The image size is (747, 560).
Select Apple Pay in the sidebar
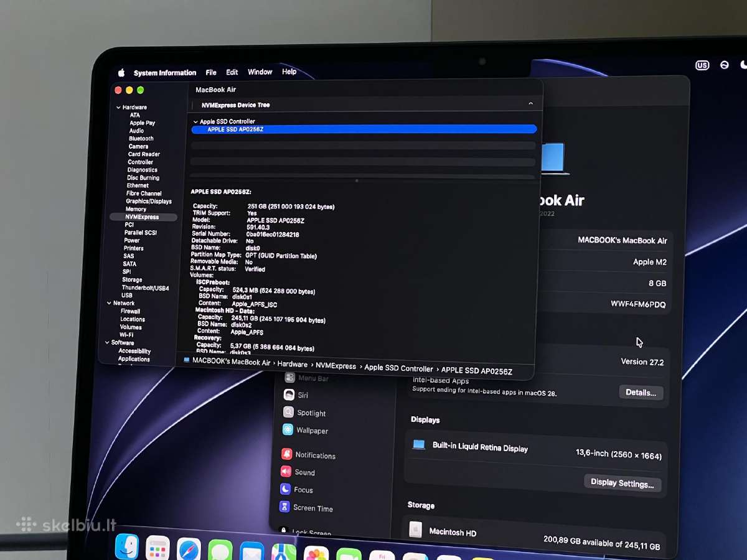142,123
